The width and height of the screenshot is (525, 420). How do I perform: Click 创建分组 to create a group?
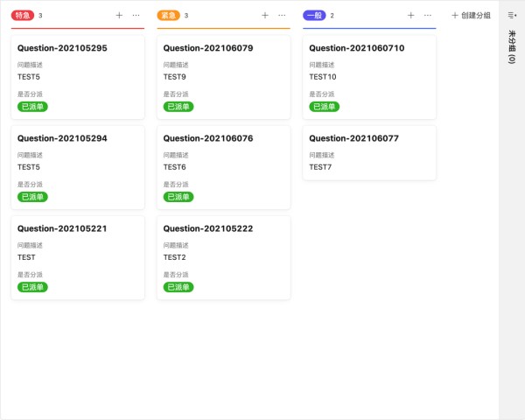tap(471, 15)
